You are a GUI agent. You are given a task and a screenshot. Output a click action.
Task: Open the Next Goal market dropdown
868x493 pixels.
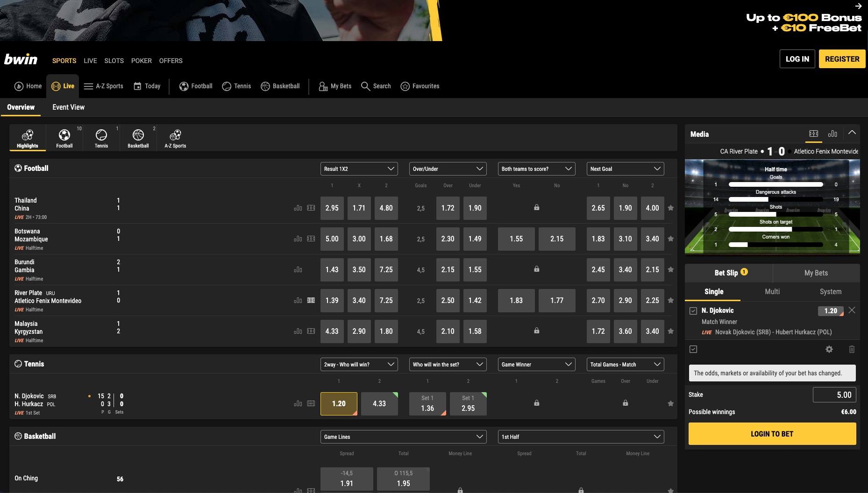coord(625,169)
